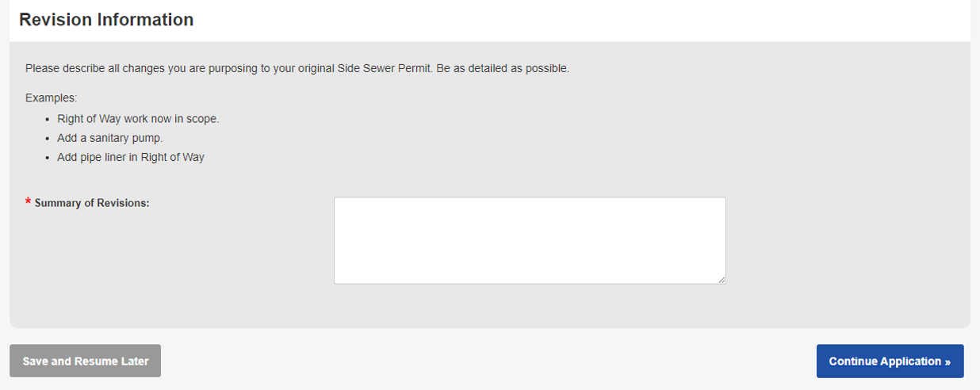Click the 'Examples:' text

51,98
